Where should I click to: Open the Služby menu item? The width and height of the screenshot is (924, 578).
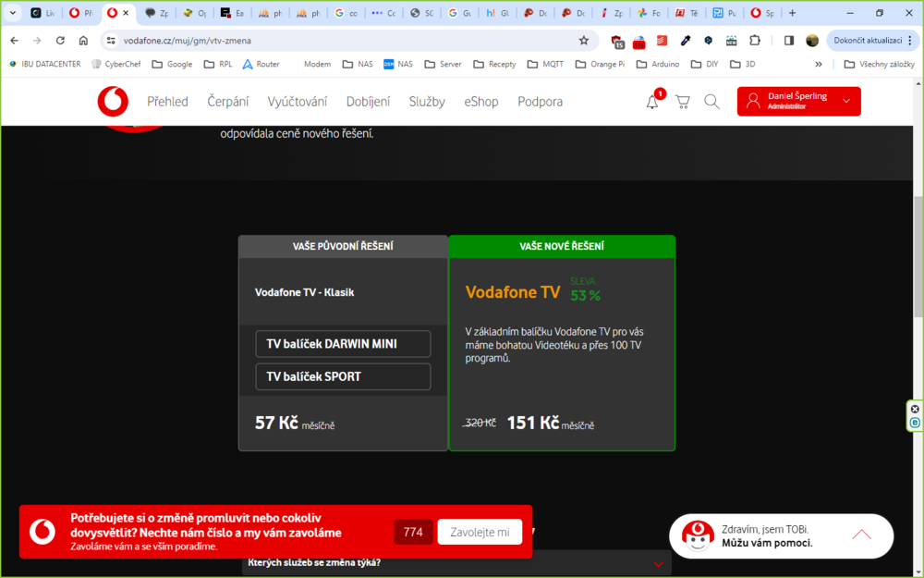(x=427, y=102)
